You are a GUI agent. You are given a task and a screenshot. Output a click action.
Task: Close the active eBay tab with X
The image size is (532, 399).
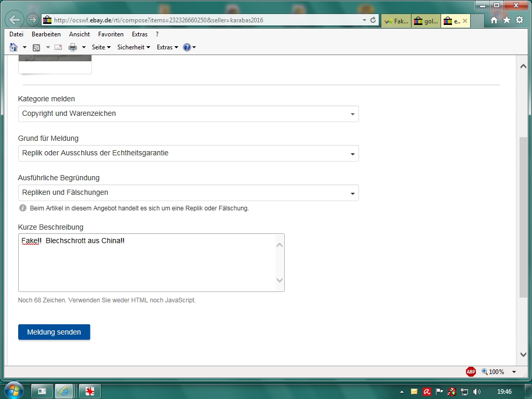(465, 21)
